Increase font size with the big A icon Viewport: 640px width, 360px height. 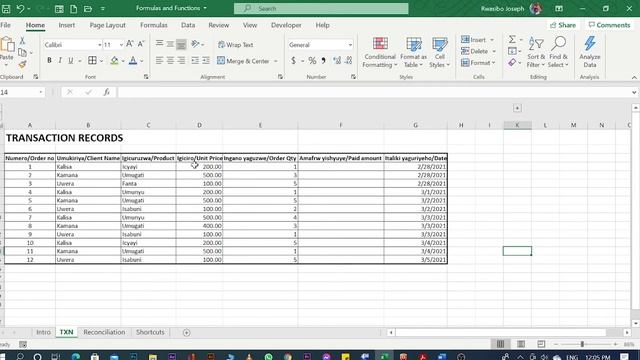pos(130,44)
